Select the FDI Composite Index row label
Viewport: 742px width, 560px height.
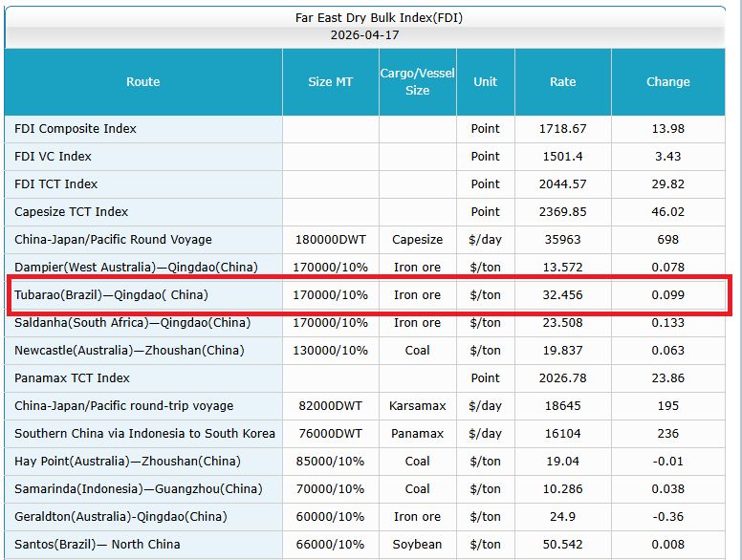(76, 129)
